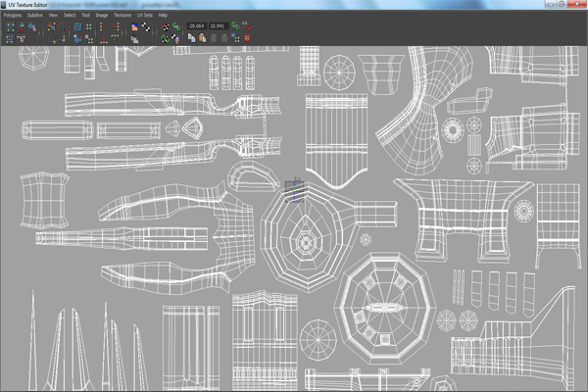Align selected UVs to minimum U
The image size is (588, 392).
pyautogui.click(x=102, y=26)
